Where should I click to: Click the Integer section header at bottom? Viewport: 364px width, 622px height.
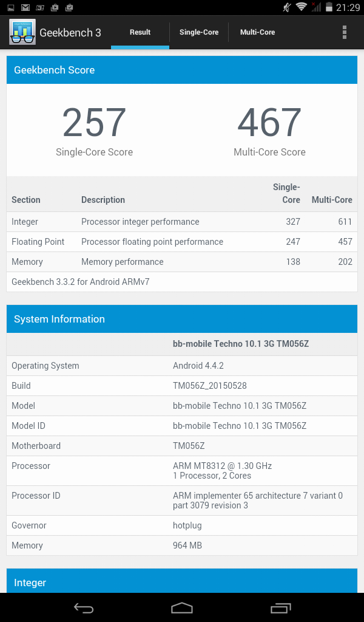tap(182, 581)
